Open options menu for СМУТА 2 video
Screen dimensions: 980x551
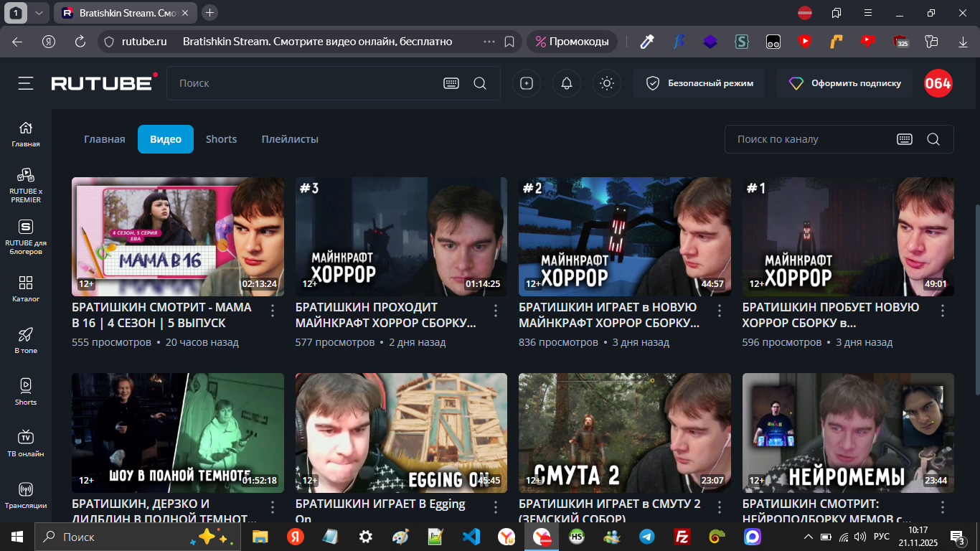pyautogui.click(x=720, y=507)
